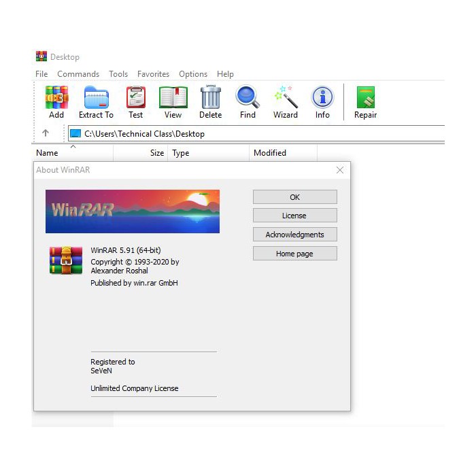Click the WinRAR title bar icon
The width and height of the screenshot is (476, 476).
pos(41,56)
